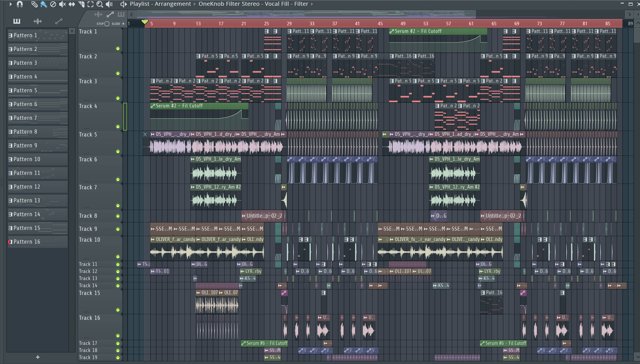Click the pattern picker scroll handle
The image size is (640, 364).
[72, 31]
